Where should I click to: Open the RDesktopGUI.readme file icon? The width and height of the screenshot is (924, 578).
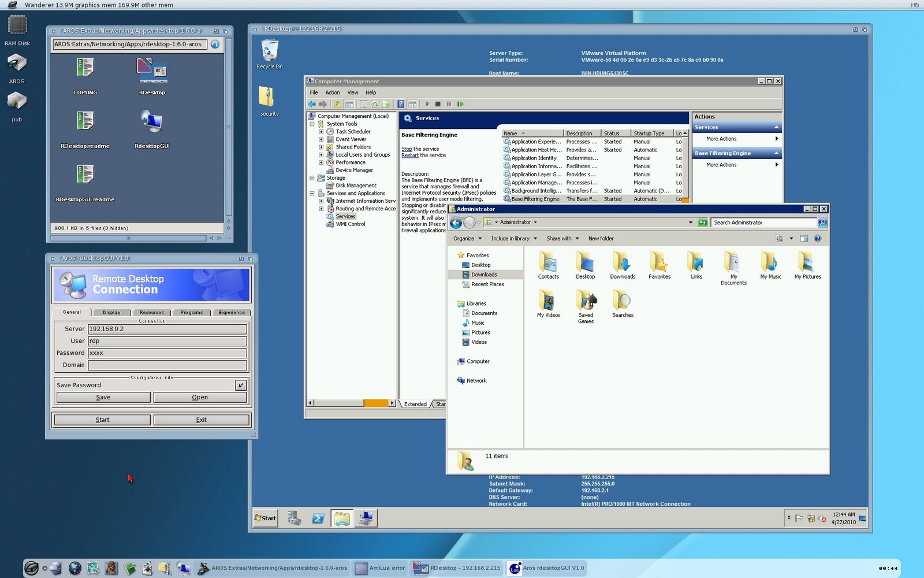tap(85, 175)
